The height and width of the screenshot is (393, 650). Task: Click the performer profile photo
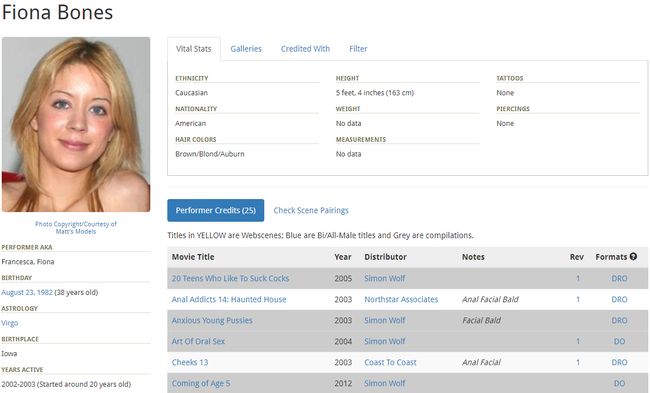coord(76,124)
